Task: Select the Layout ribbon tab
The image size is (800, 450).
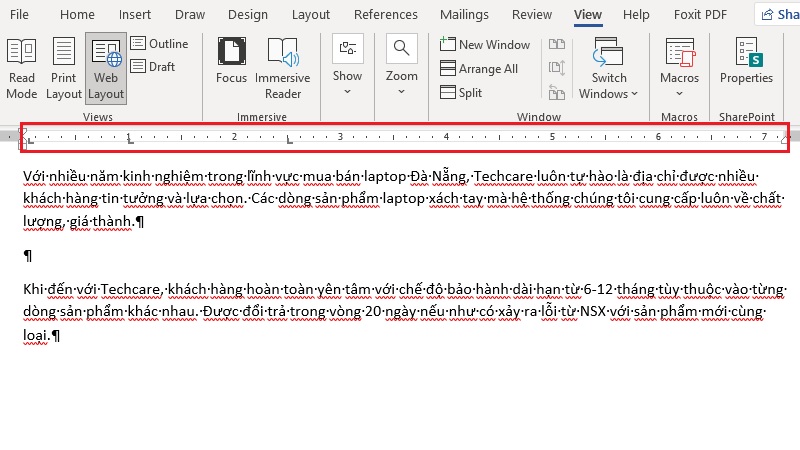Action: point(311,14)
